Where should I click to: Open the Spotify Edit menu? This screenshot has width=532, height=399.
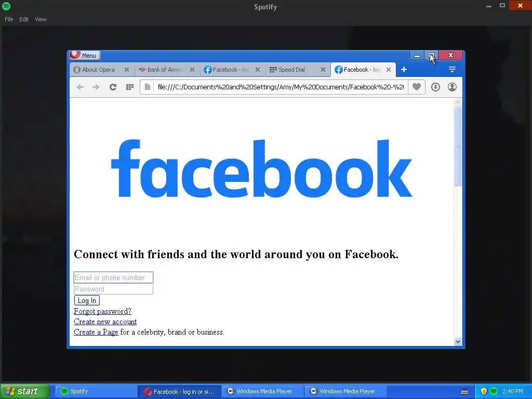(x=24, y=19)
